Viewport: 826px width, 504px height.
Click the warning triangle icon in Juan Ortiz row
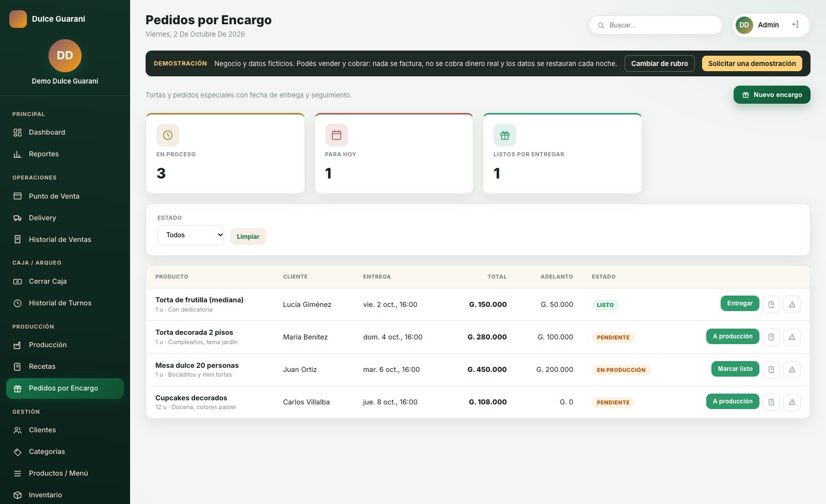click(792, 369)
